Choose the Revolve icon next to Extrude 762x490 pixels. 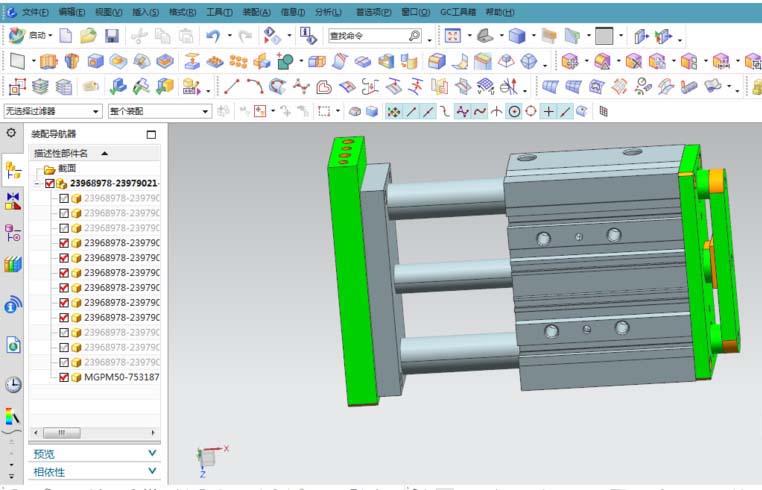pos(72,61)
